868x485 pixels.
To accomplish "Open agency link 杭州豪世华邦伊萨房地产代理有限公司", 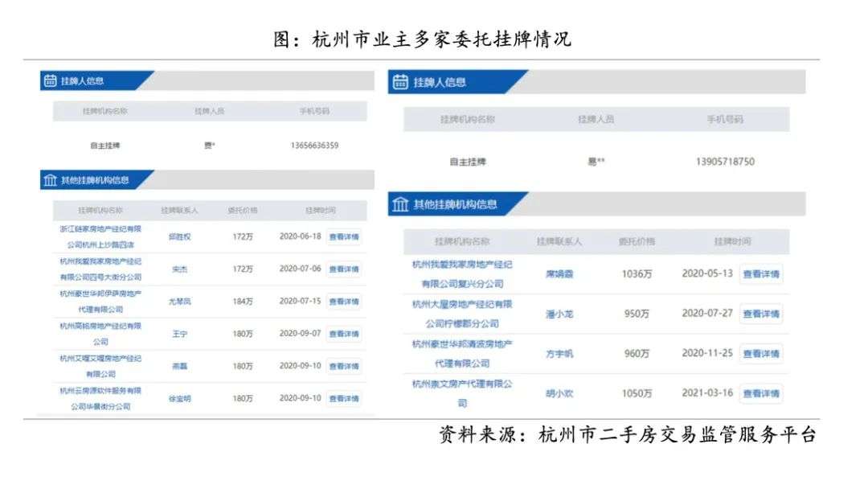I will coord(100,302).
